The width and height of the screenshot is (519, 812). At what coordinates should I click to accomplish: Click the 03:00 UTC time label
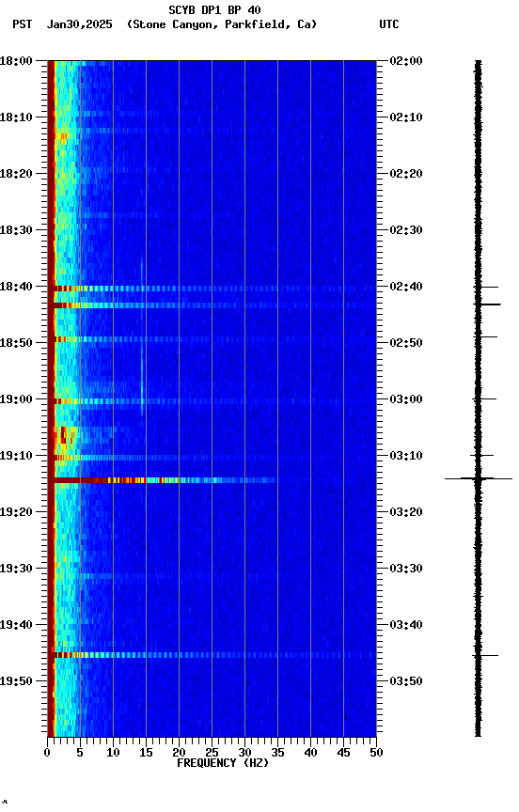pyautogui.click(x=406, y=399)
